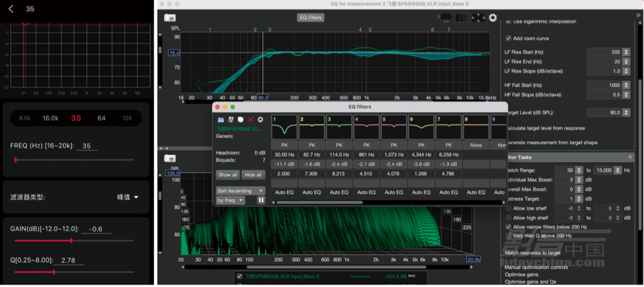Image resolution: width=644 pixels, height=287 pixels.
Task: Open filter 3 PK type dropdown
Action: (339, 145)
